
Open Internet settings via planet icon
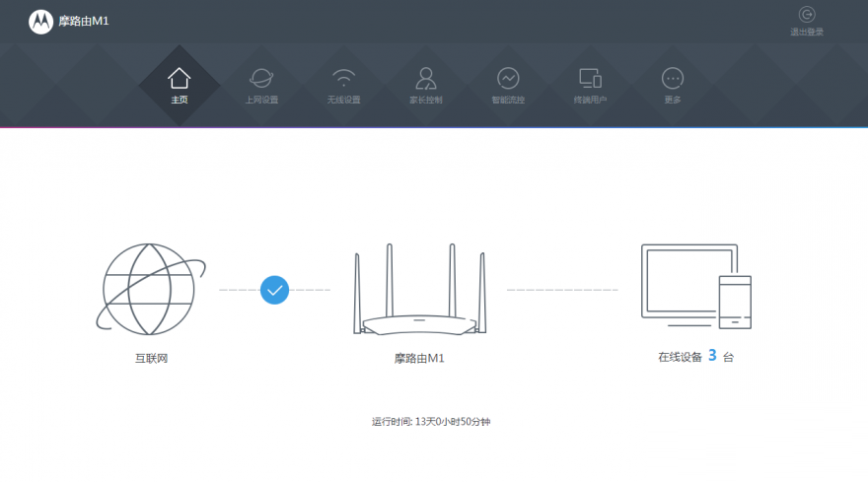click(261, 78)
